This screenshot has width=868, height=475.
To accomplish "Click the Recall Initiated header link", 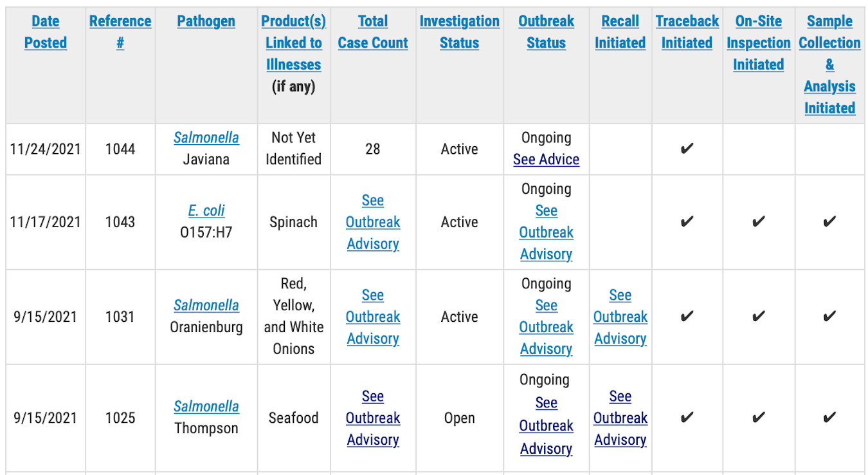I will pyautogui.click(x=620, y=32).
